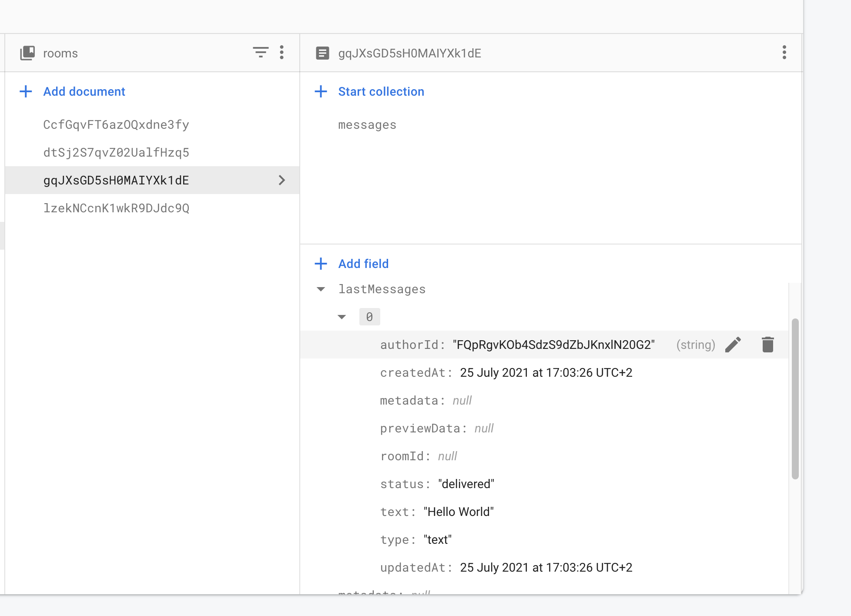
Task: Click the document icon beside gqJXsGD5sH0MAIYXk1dE
Action: 322,53
